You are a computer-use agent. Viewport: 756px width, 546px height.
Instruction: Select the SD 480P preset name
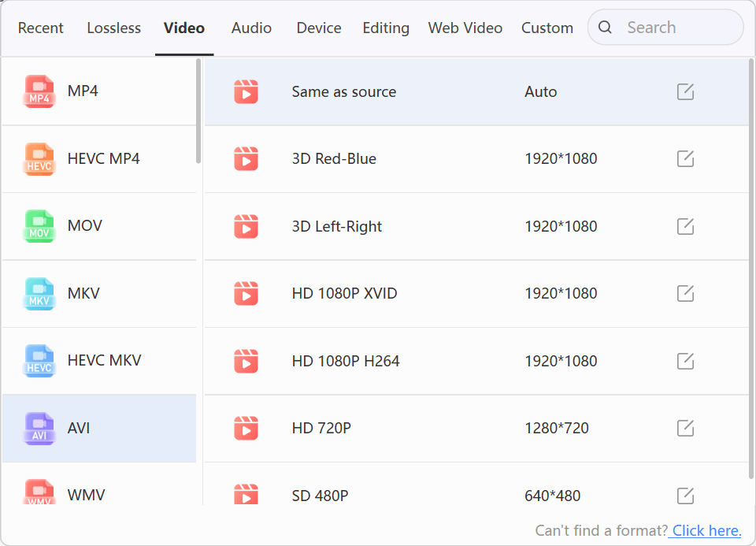coord(320,496)
